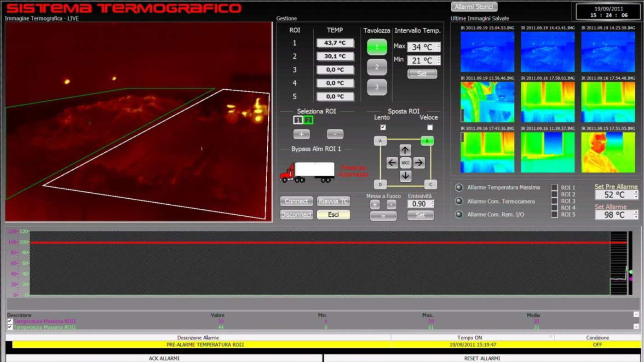Click the red truck Bypass Alm icon

(x=307, y=172)
